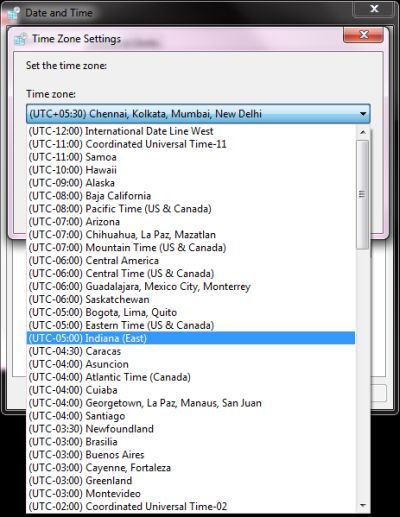
Task: Pick Central Time (US & Canada)
Action: (x=191, y=274)
